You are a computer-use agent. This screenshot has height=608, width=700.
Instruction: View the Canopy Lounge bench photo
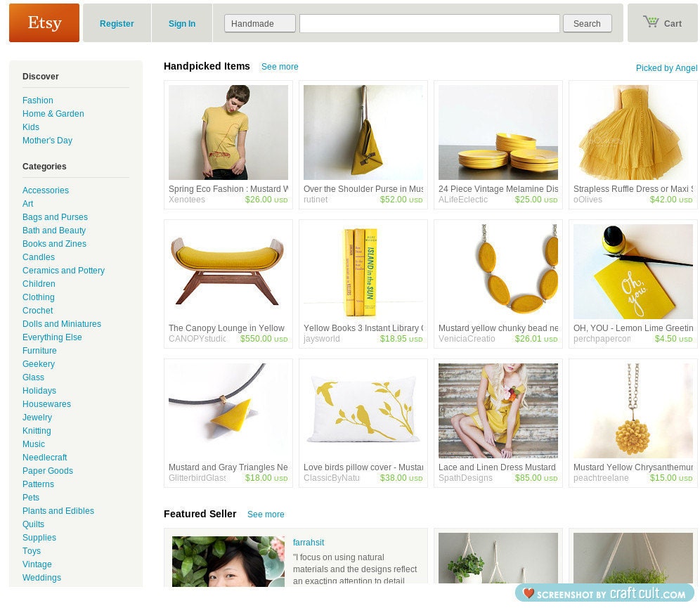coord(228,272)
